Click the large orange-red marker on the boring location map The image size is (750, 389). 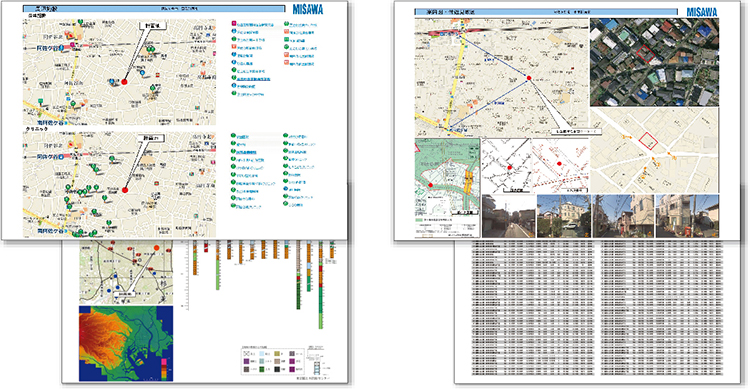click(x=156, y=248)
